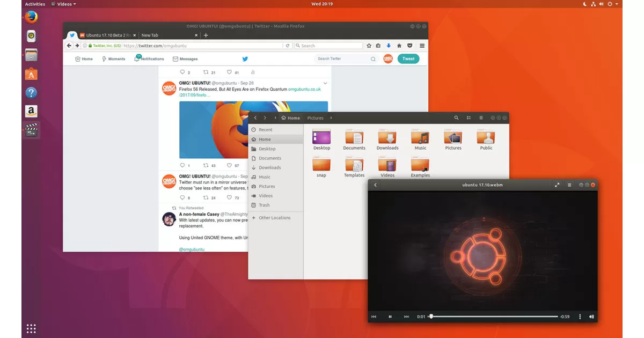Click Home in Files path bar

point(290,118)
